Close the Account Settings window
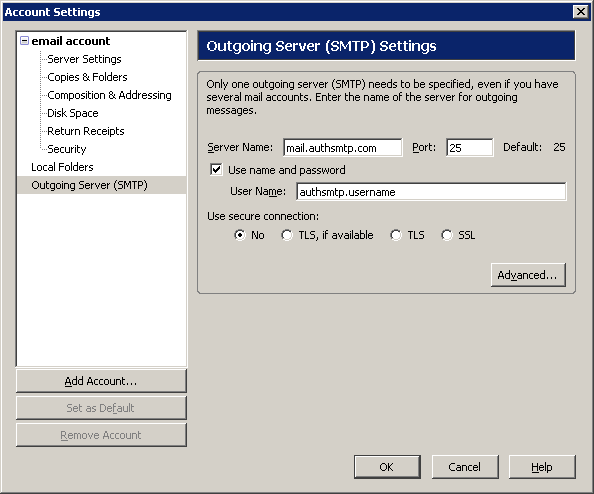 pos(581,12)
